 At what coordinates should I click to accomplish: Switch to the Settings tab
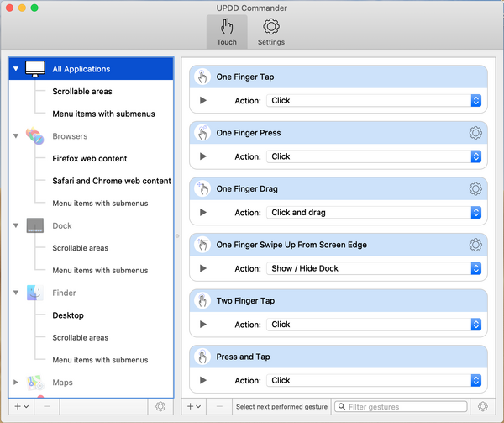pyautogui.click(x=270, y=32)
